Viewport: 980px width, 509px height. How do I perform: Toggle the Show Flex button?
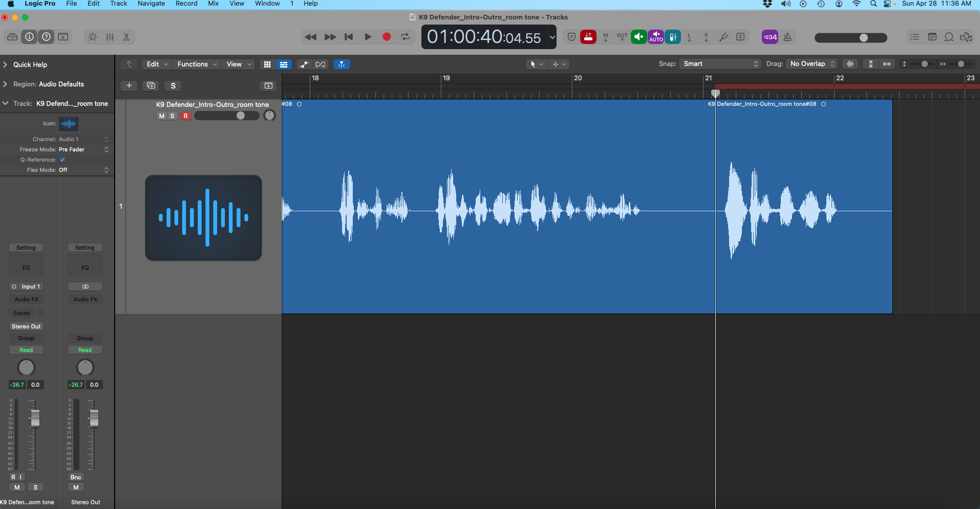point(321,64)
